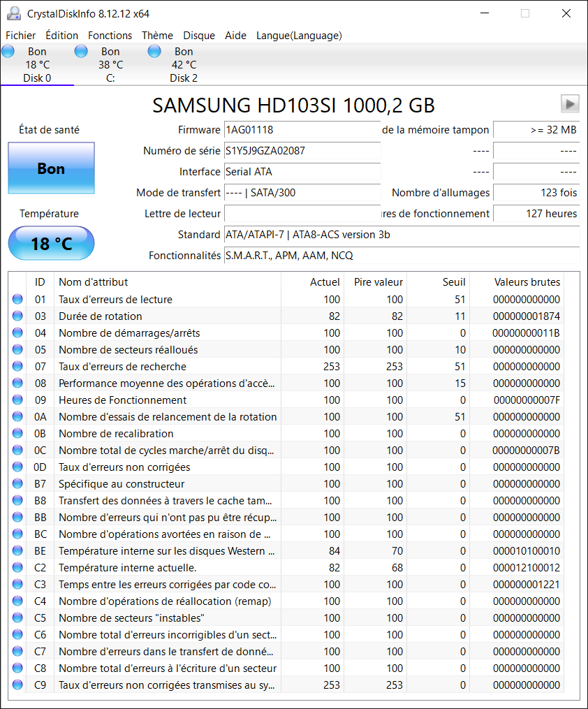
Task: Click the Disk 2 blue status orb
Action: tap(154, 51)
